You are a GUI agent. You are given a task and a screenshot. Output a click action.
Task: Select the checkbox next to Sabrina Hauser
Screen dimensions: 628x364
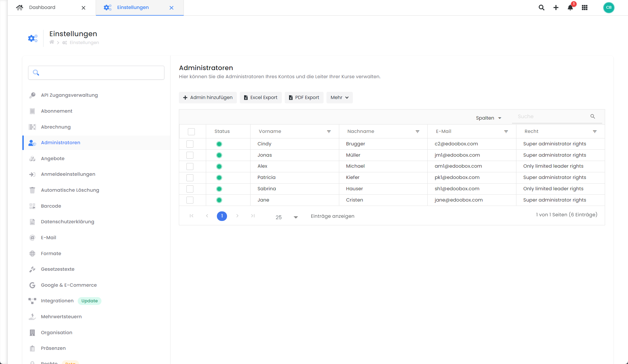190,189
